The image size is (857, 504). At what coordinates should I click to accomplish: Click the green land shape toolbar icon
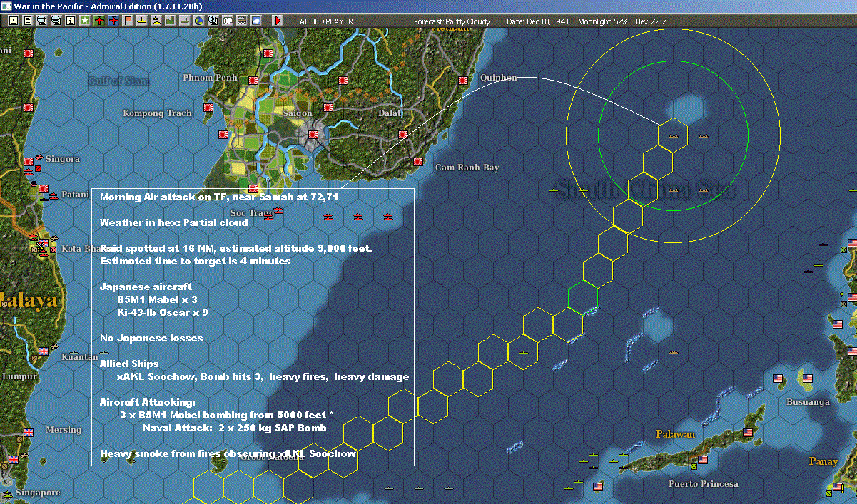coord(171,21)
